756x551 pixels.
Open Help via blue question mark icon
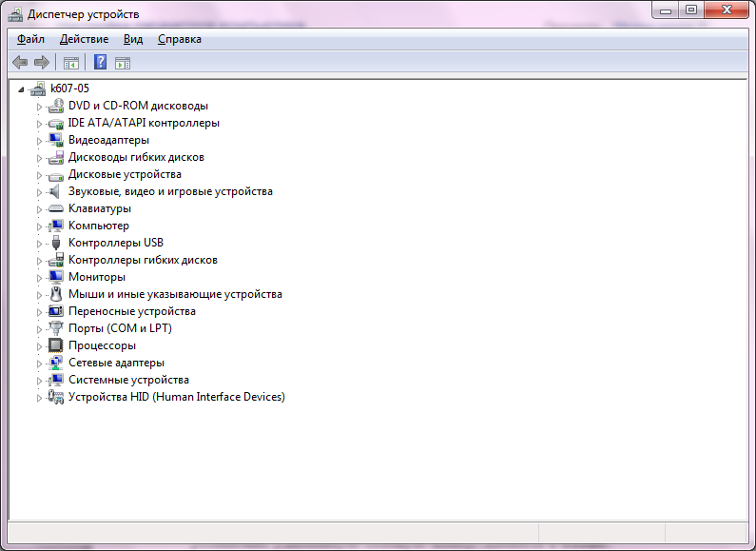[x=100, y=62]
